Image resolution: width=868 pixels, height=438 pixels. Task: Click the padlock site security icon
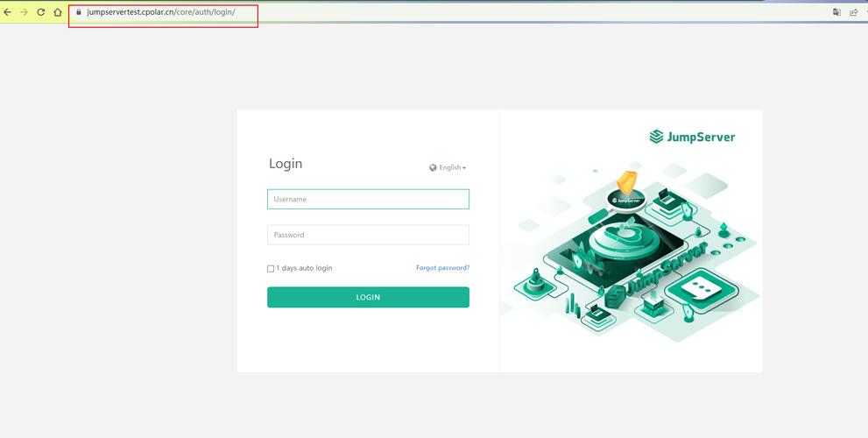pos(79,12)
